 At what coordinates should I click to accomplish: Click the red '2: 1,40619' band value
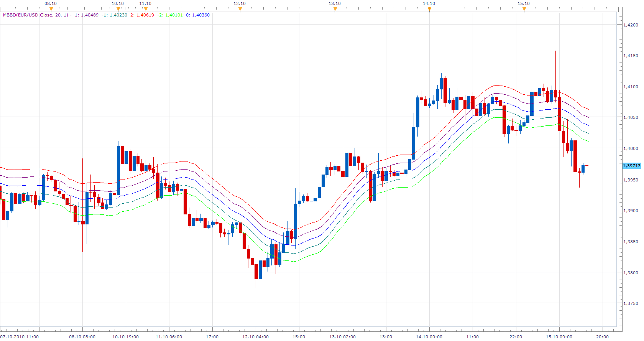click(142, 15)
